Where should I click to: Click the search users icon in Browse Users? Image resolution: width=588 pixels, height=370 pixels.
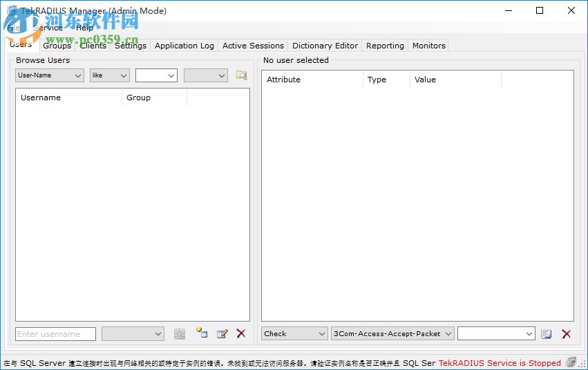tap(242, 75)
